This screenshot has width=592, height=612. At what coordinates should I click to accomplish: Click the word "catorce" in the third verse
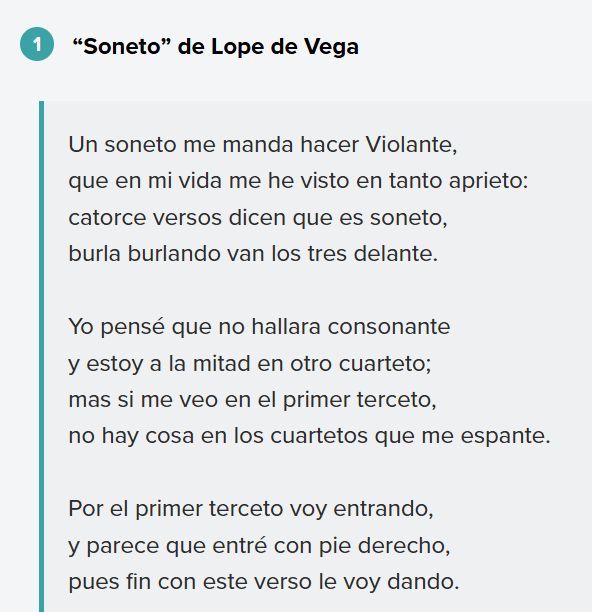pos(107,217)
